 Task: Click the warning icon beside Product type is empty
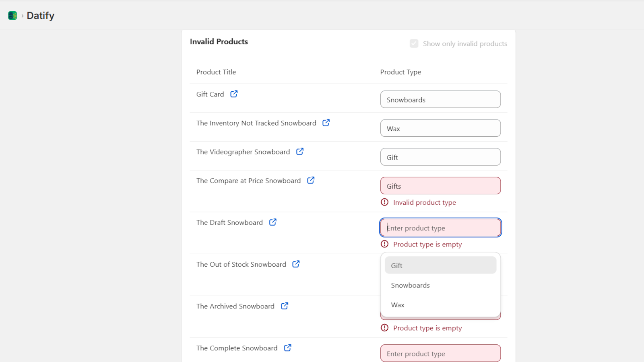385,244
